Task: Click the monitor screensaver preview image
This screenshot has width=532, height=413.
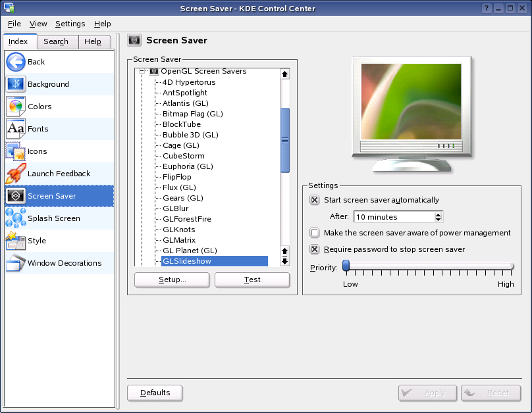Action: (411, 101)
